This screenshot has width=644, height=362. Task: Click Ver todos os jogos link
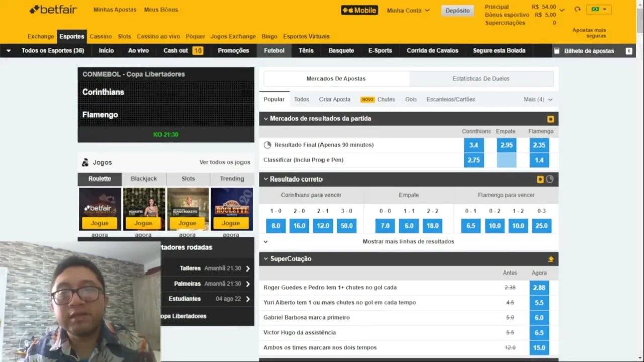coord(225,162)
